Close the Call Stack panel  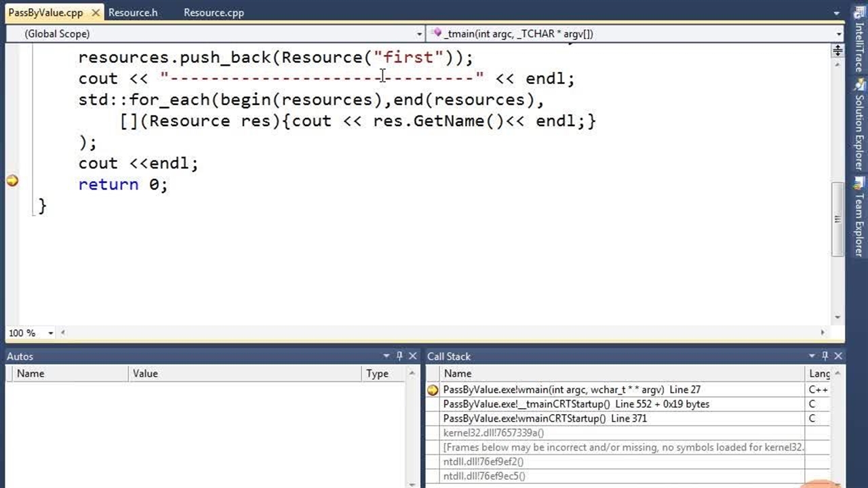[x=838, y=356]
